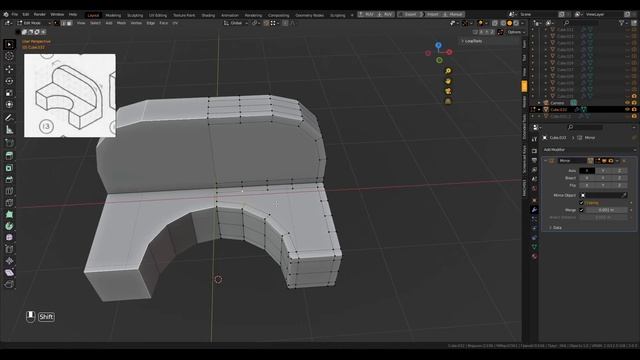This screenshot has height=360, width=640.
Task: Open the Options dropdown in viewport
Action: [516, 32]
